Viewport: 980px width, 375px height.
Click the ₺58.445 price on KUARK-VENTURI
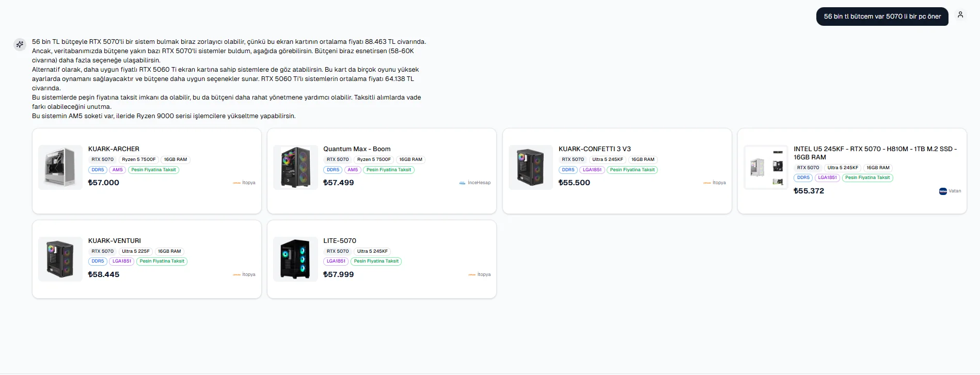pos(104,274)
